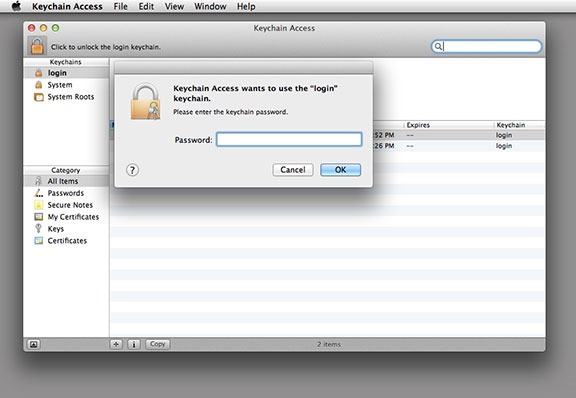Click the Passwords pencil icon
Image resolution: width=576 pixels, height=398 pixels.
click(x=39, y=193)
